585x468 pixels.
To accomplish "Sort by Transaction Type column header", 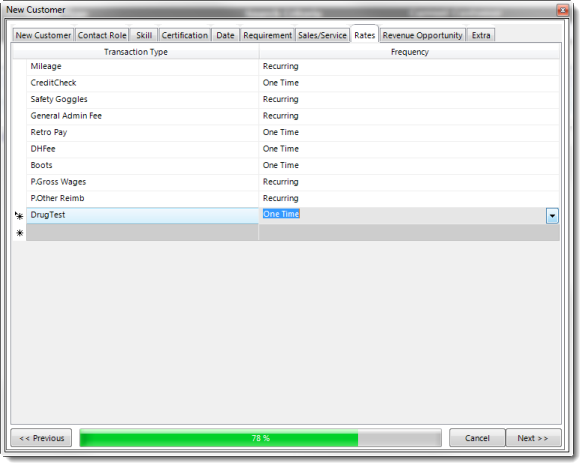I will (x=136, y=52).
